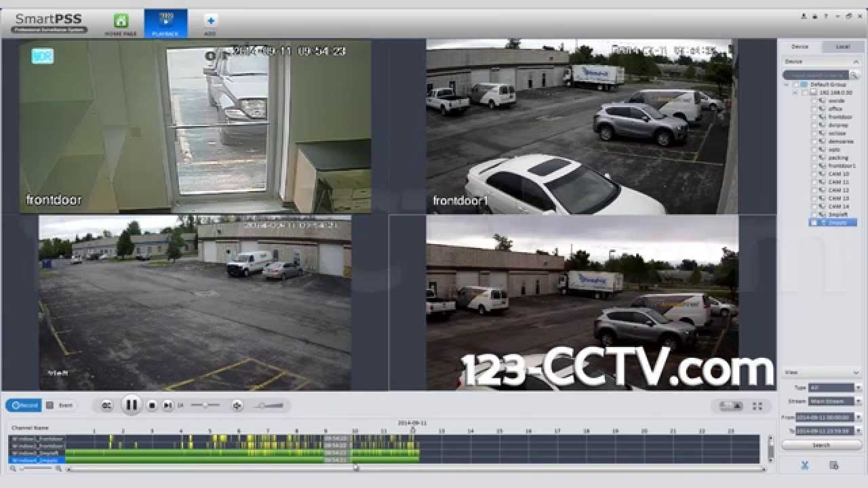Select the highlighted 2mppts camera row
Viewport: 868px width, 488px height.
tap(833, 223)
